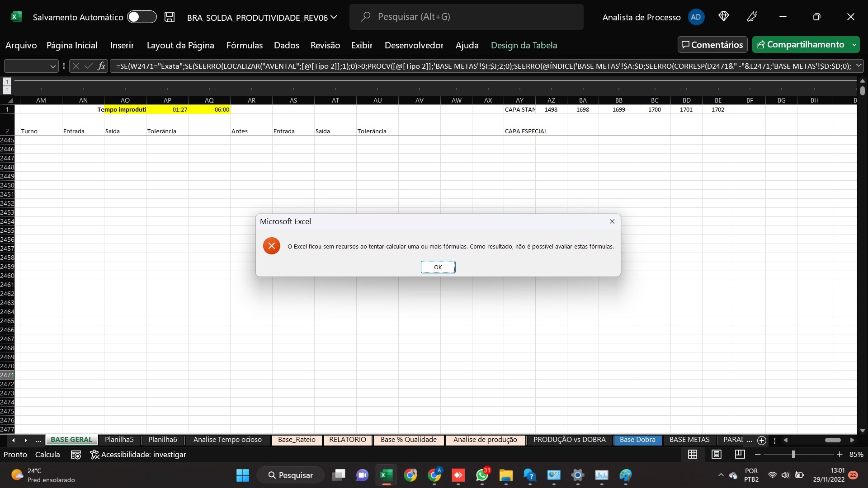Click the Page Break Preview view icon
The height and width of the screenshot is (488, 868).
click(740, 454)
